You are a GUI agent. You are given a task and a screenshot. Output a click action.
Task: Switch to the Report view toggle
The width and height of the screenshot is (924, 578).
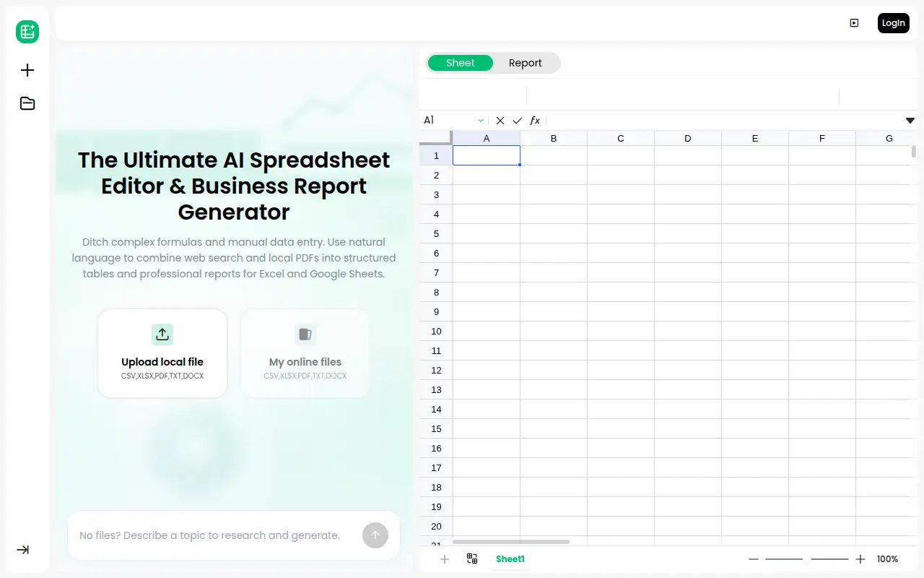tap(526, 63)
